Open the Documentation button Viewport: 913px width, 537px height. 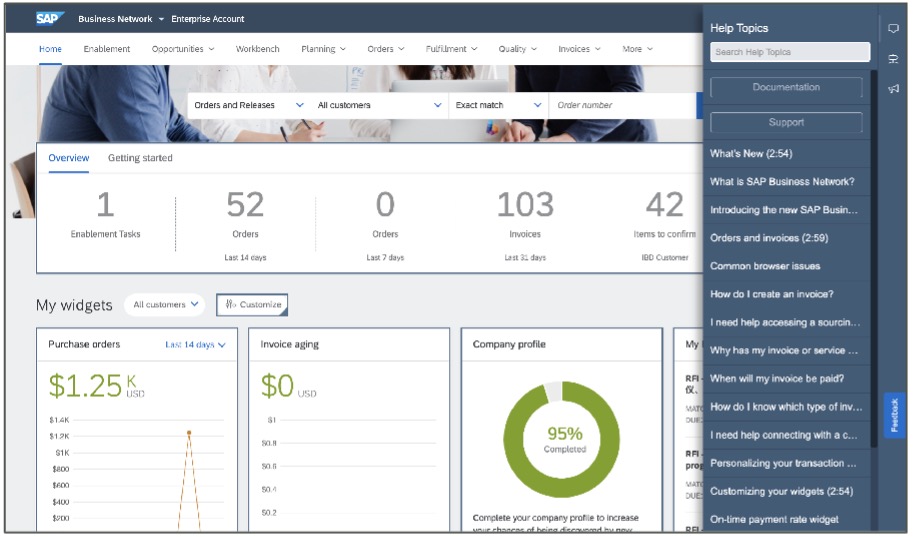(x=785, y=87)
